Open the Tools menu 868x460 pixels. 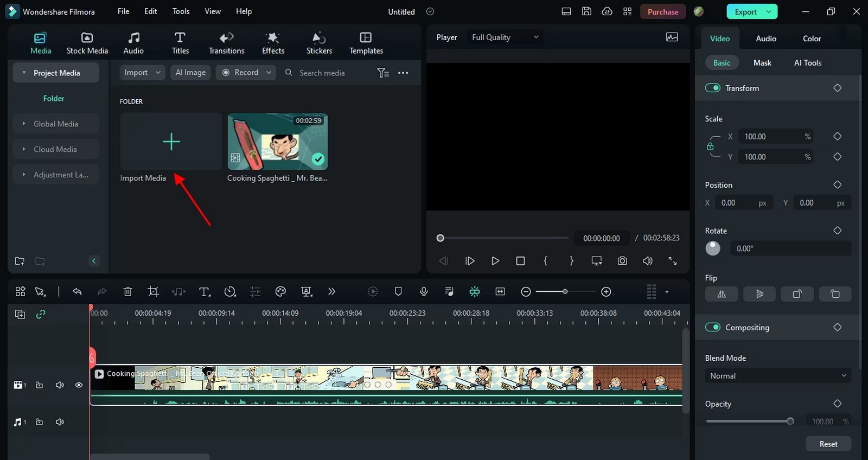click(181, 11)
